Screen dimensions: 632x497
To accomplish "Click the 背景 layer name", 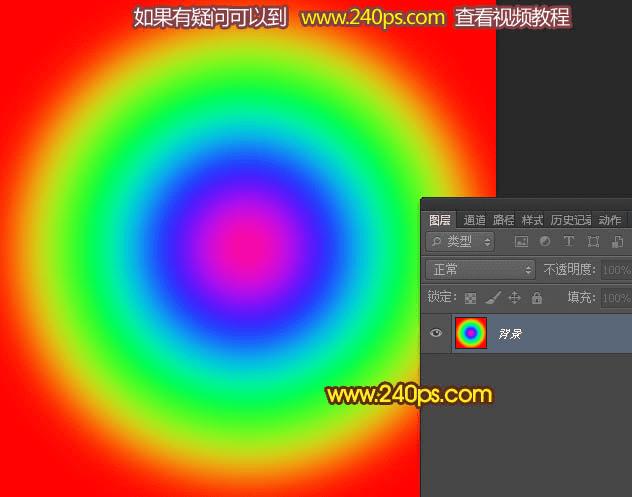I will pyautogui.click(x=510, y=334).
